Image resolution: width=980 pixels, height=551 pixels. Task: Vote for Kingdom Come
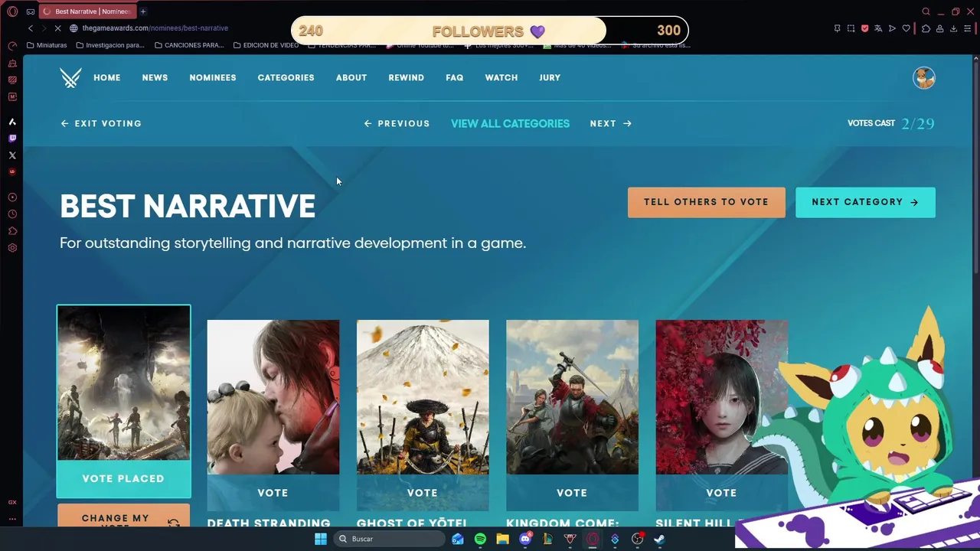pos(572,493)
